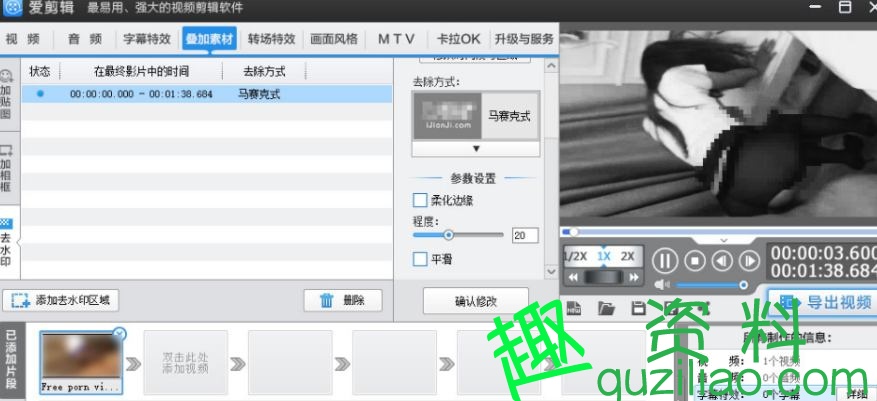Viewport: 877px width, 401px height.
Task: Collapse the chevron under the preview progress bar
Action: (x=723, y=240)
